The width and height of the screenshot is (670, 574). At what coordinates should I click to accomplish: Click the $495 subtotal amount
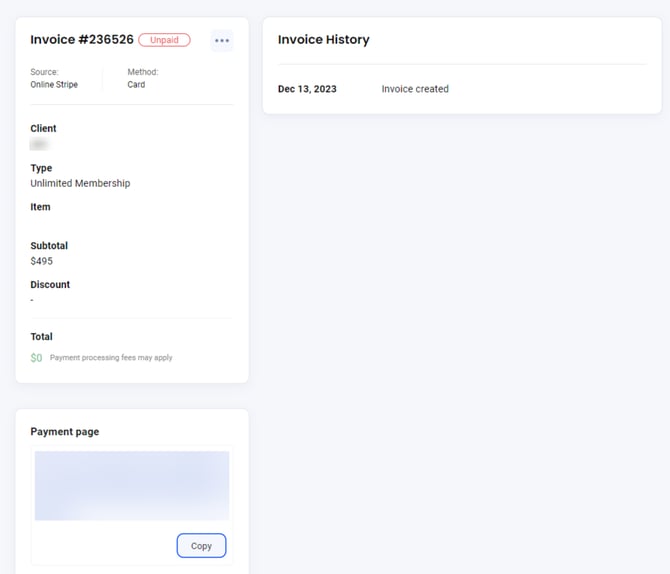pos(41,261)
